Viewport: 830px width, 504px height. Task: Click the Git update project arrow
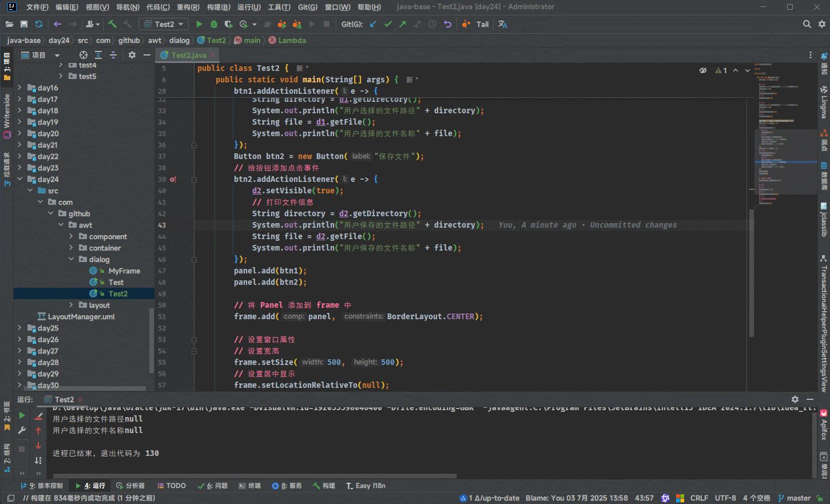point(373,24)
